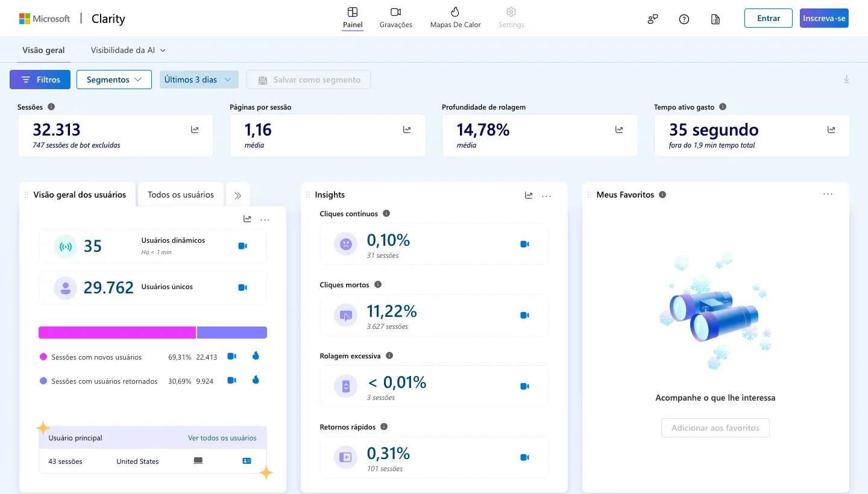This screenshot has height=494, width=868.
Task: View recordings for Cliques contínuos
Action: click(x=524, y=244)
